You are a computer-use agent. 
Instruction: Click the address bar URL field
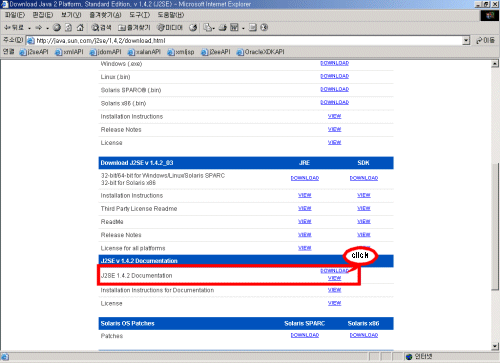(249, 41)
